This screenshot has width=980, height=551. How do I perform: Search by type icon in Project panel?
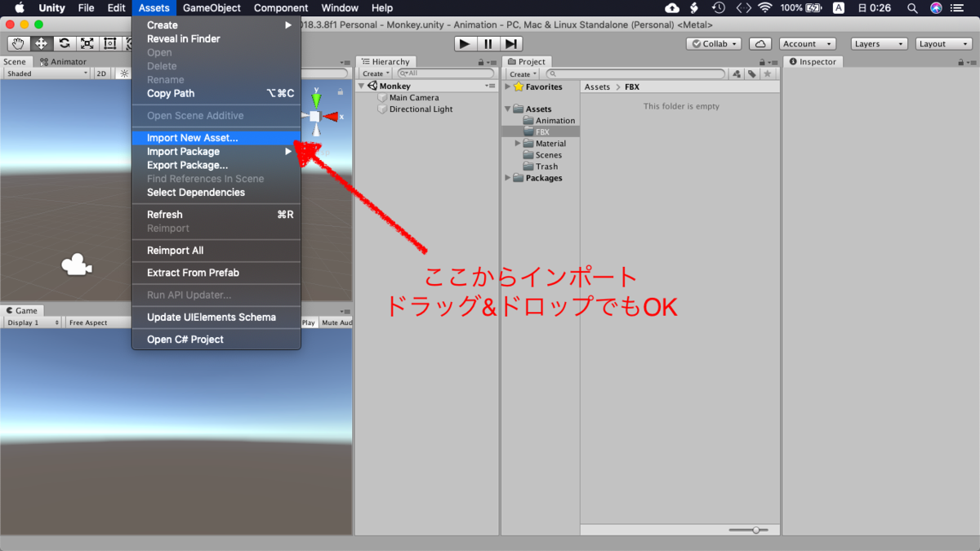[x=737, y=74]
